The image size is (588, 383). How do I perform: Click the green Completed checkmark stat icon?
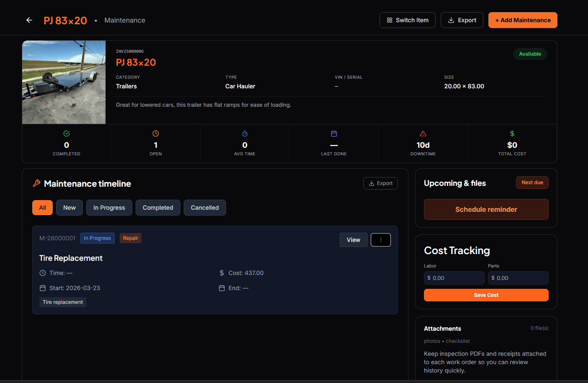[x=66, y=133]
